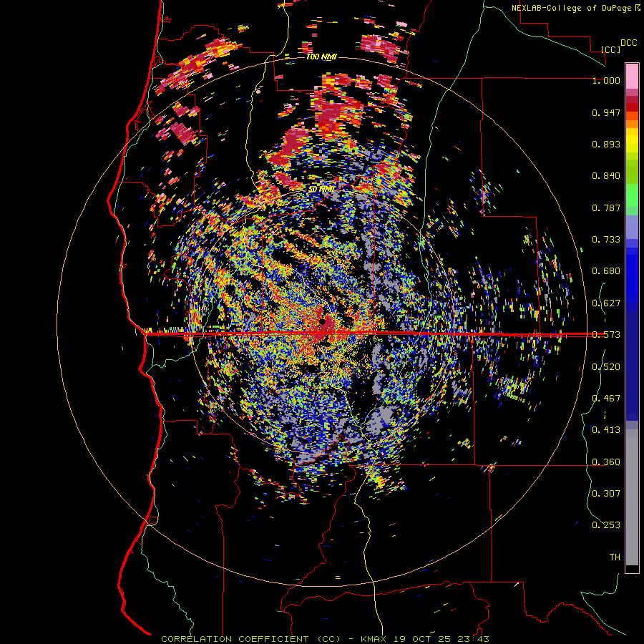Click the black radar site dot at center
This screenshot has width=644, height=644.
[x=323, y=321]
